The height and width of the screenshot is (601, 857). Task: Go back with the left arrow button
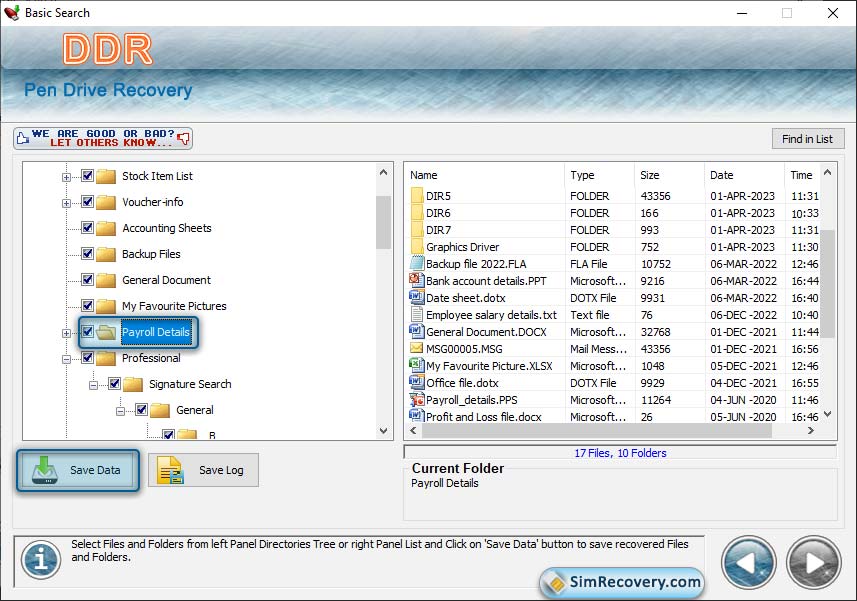click(748, 563)
